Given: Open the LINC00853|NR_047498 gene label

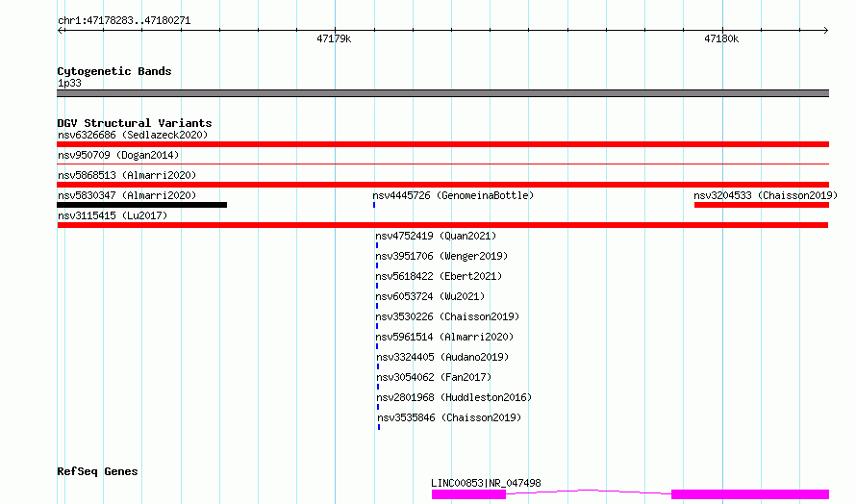Looking at the screenshot, I should 486,483.
